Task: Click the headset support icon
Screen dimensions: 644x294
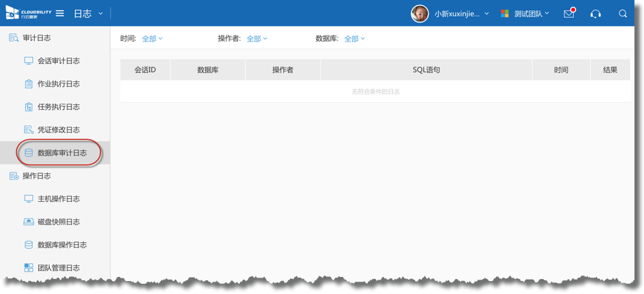Action: [x=596, y=14]
